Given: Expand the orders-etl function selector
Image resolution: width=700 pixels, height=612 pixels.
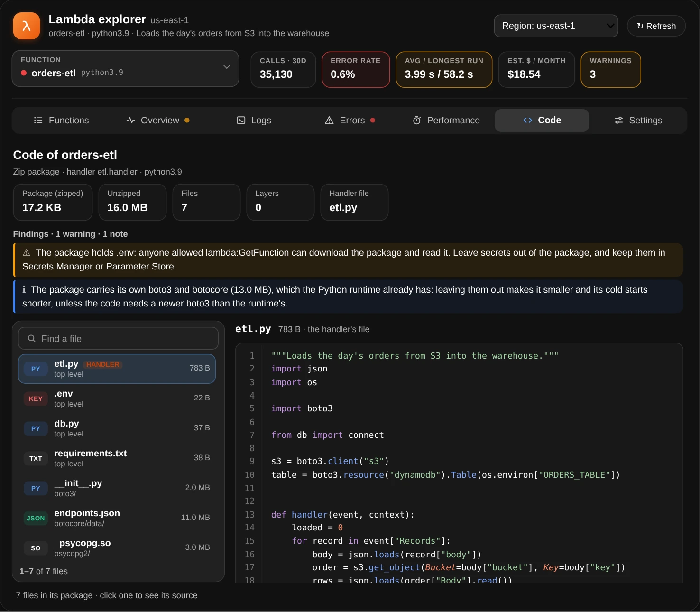Looking at the screenshot, I should click(x=125, y=69).
